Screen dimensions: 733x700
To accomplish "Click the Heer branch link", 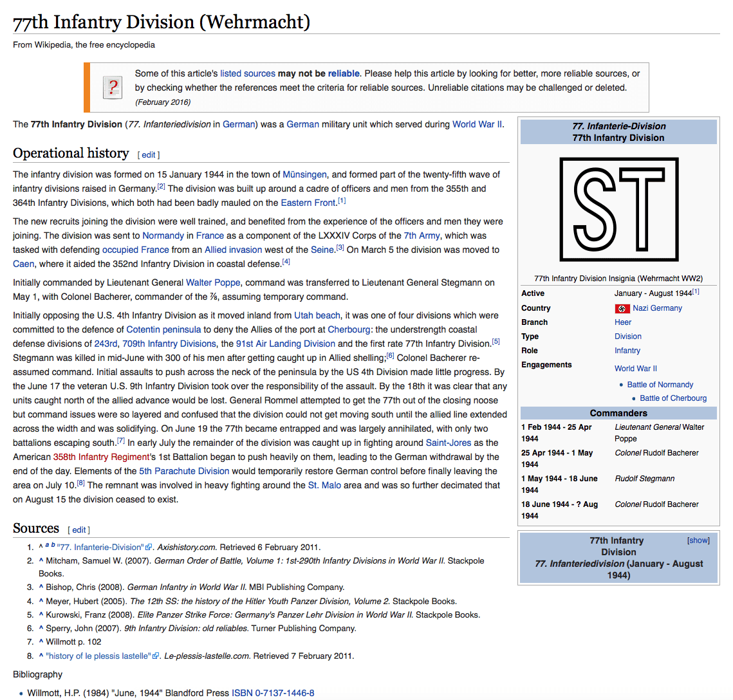I will pos(623,322).
